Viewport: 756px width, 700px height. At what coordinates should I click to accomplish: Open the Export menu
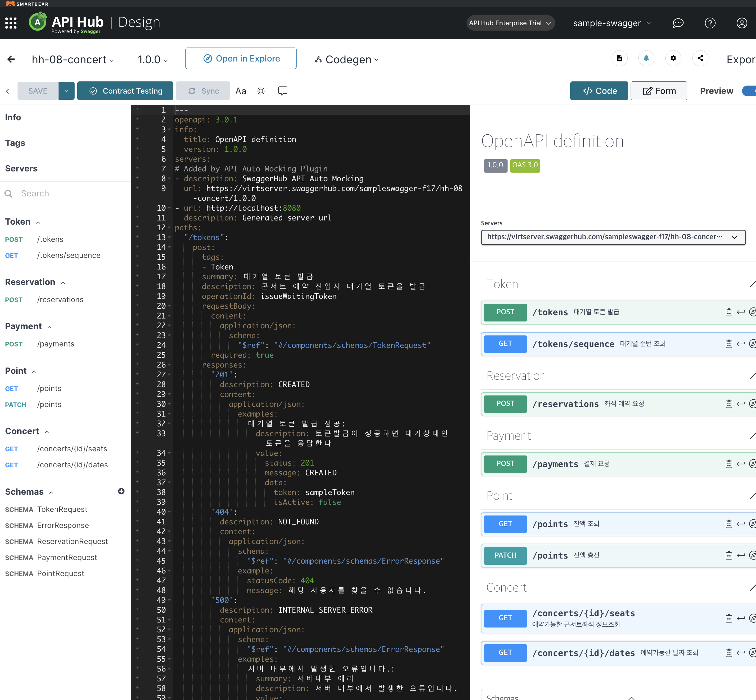[741, 59]
